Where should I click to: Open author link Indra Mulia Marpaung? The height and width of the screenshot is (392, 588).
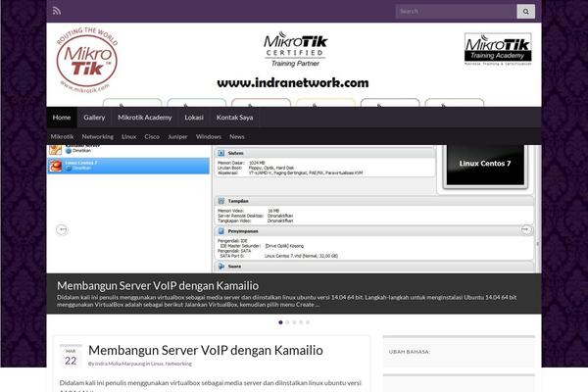click(x=120, y=364)
